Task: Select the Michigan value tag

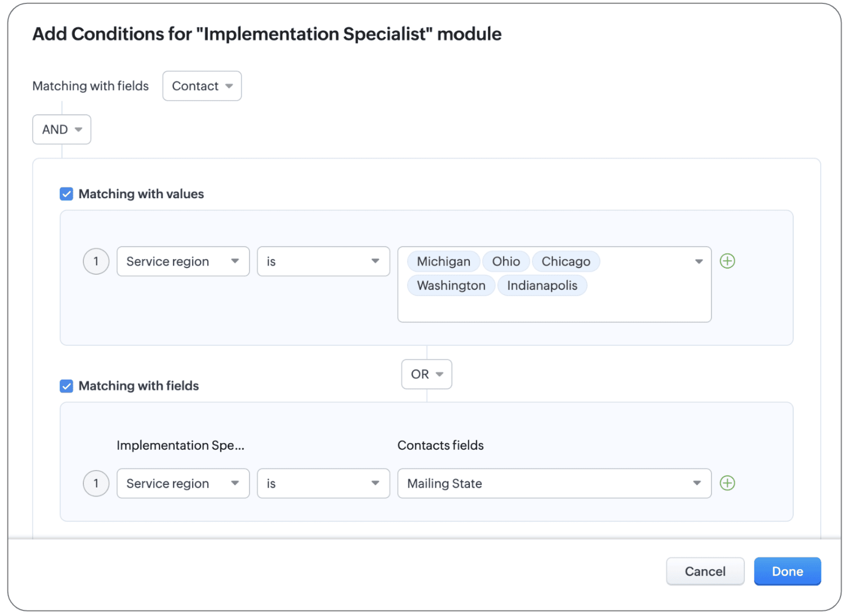Action: click(x=443, y=262)
